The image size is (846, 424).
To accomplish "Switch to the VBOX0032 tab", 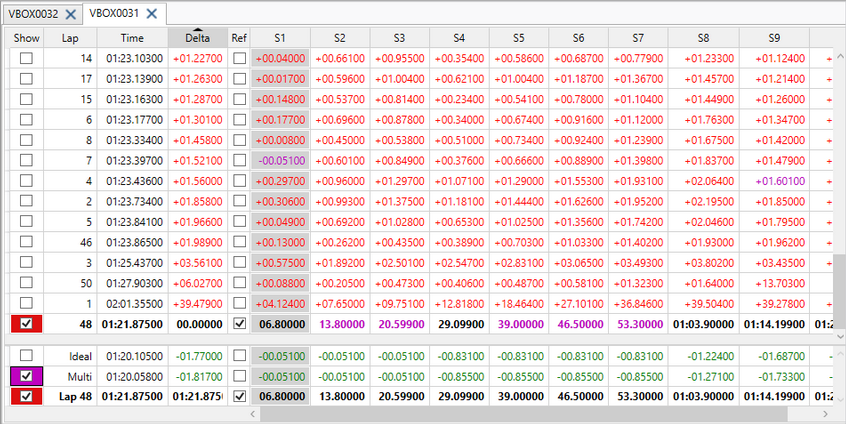I will pyautogui.click(x=34, y=14).
